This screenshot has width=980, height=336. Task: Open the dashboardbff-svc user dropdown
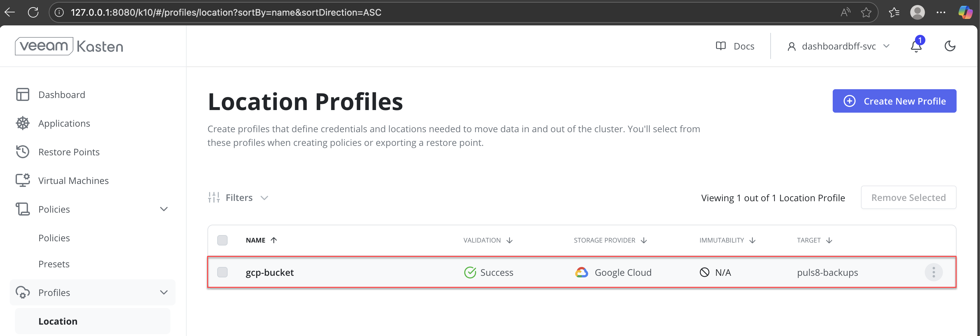(x=838, y=46)
